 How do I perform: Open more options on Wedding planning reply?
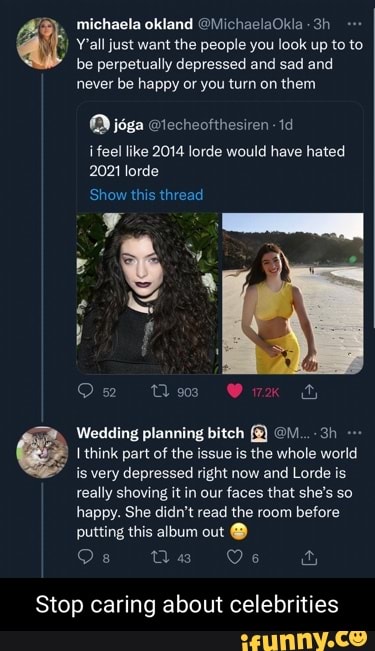click(354, 433)
